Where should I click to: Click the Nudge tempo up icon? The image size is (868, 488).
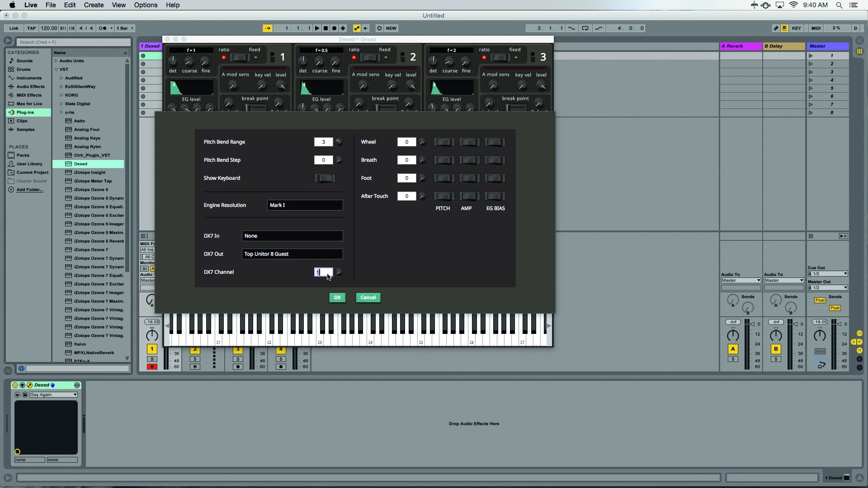72,28
